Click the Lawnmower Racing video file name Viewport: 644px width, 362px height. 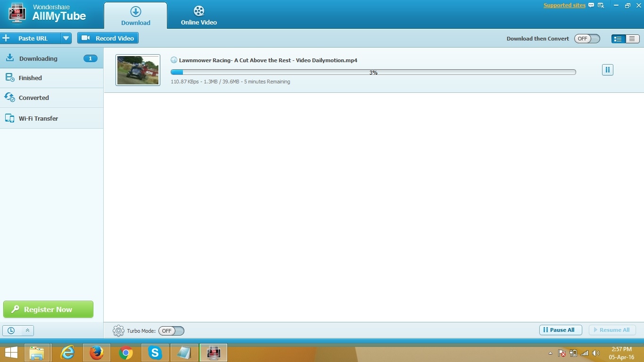pyautogui.click(x=268, y=60)
